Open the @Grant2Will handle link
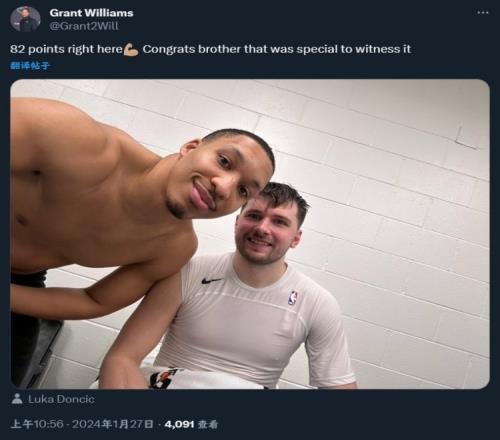 tap(84, 26)
